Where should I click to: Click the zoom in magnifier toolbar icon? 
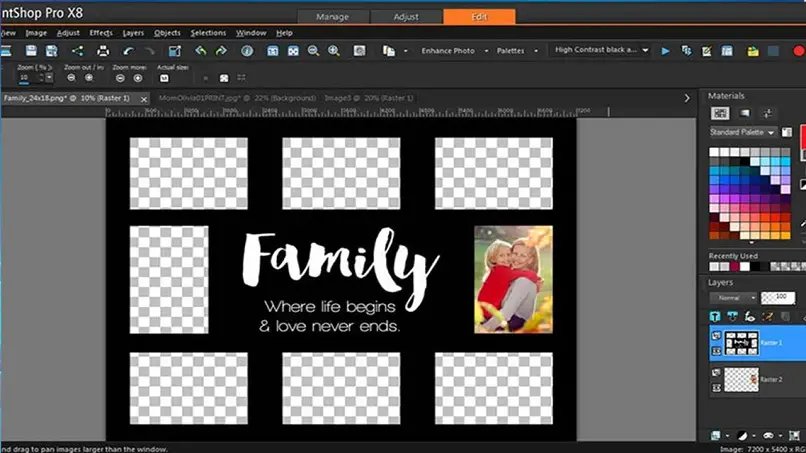click(x=334, y=51)
